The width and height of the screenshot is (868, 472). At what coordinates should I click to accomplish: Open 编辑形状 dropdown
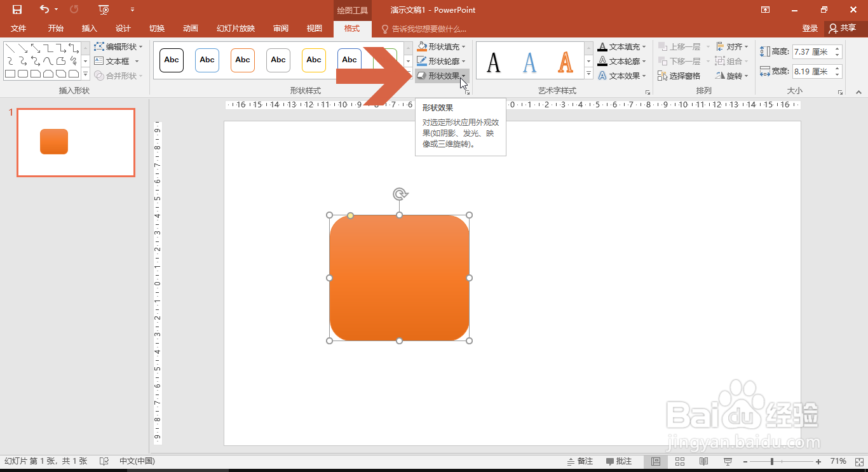pos(118,46)
